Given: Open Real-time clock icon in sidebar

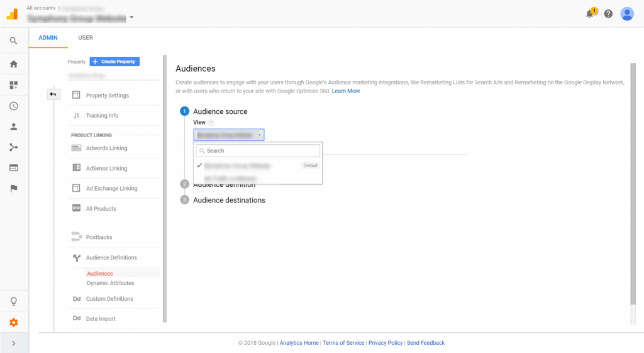Looking at the screenshot, I should (13, 106).
